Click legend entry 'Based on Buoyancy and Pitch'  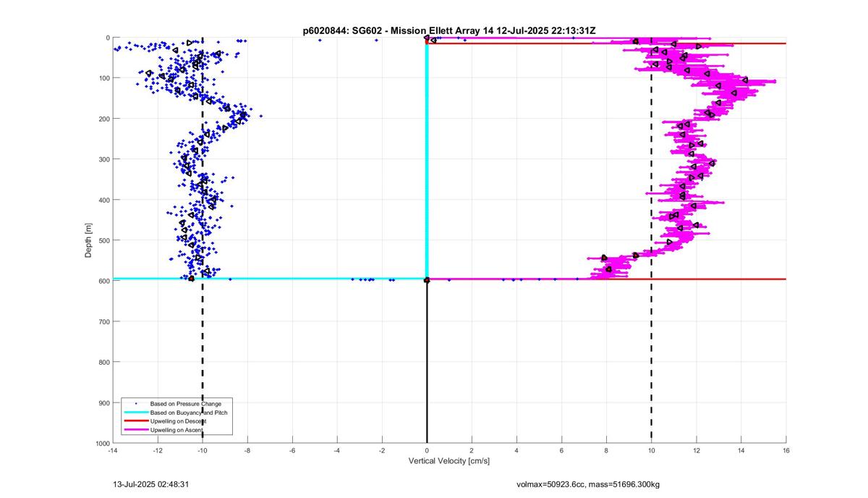188,412
